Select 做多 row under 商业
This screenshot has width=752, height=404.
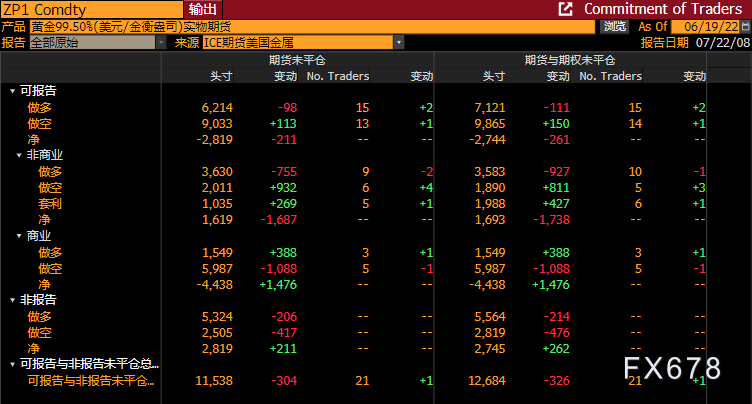50,252
